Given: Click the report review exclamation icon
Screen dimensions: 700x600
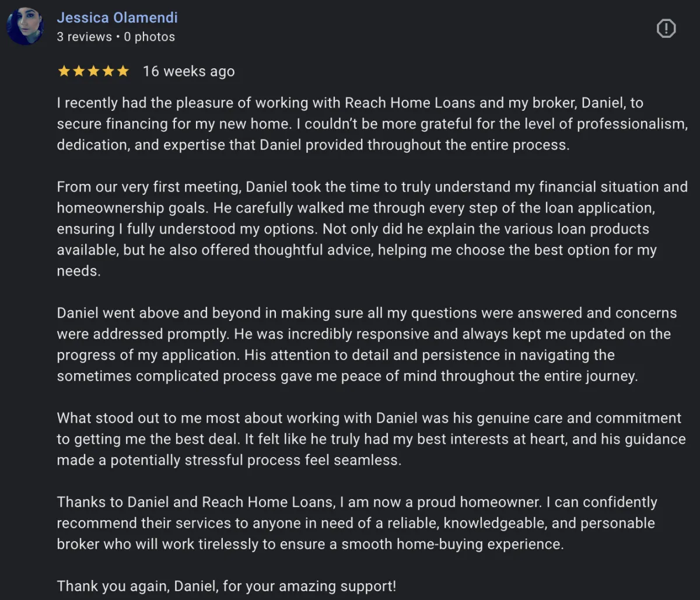Looking at the screenshot, I should coord(666,28).
